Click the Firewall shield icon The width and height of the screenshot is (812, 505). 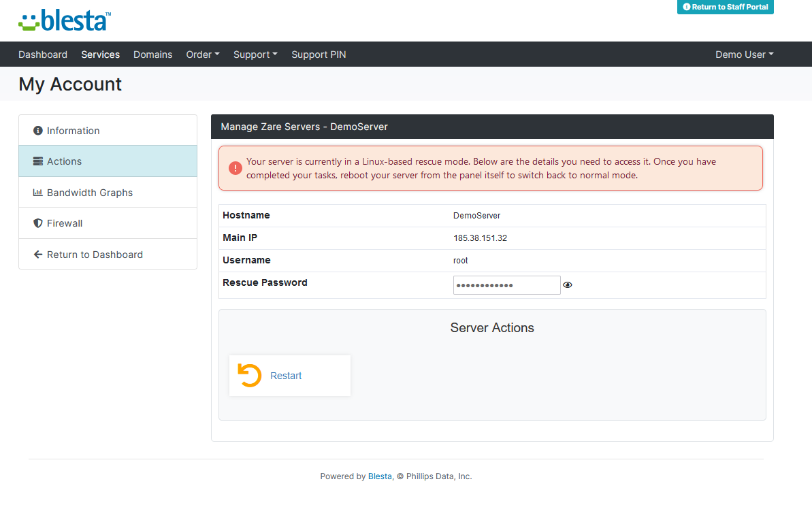click(38, 223)
